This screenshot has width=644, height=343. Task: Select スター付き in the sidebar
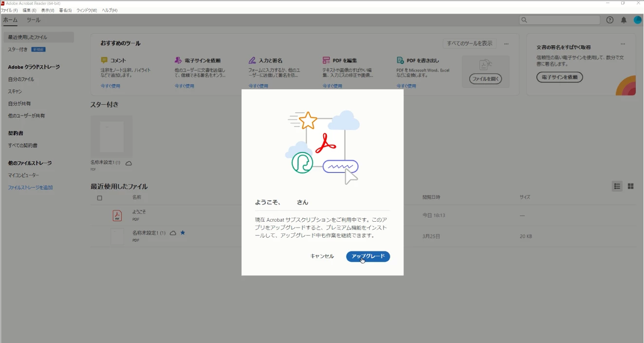point(18,49)
